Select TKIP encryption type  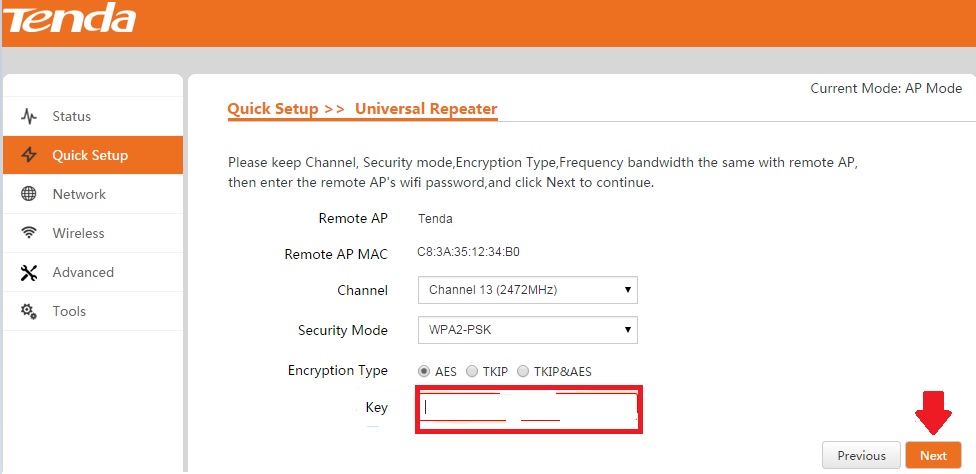click(472, 371)
